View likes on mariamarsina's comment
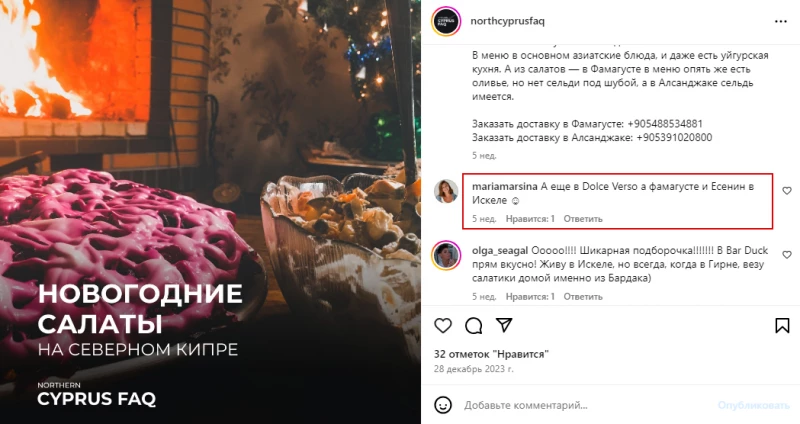 [x=530, y=219]
